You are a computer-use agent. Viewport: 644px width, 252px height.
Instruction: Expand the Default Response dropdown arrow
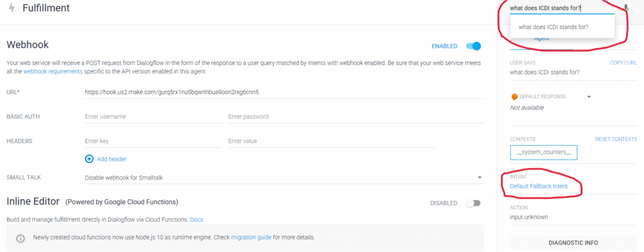pyautogui.click(x=589, y=96)
